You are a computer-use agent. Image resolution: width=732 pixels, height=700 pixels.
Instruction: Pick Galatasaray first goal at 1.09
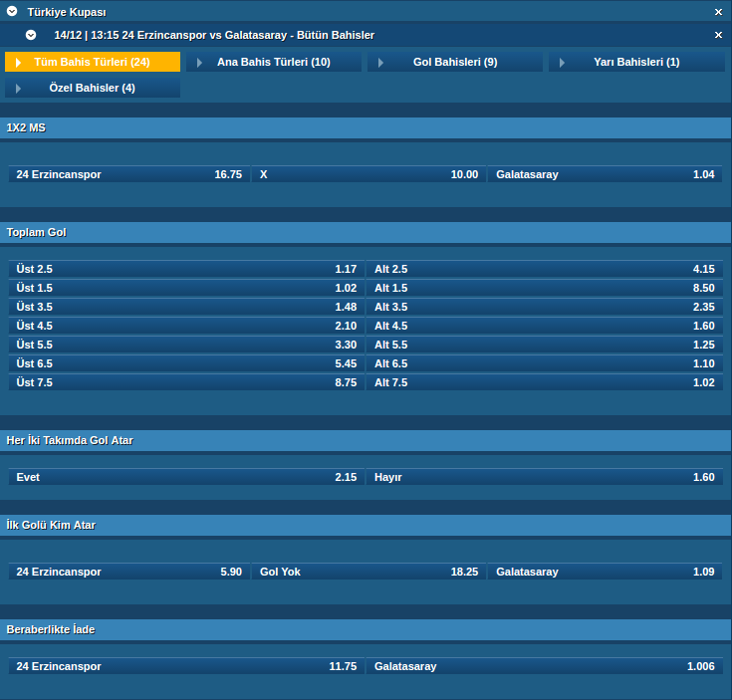pyautogui.click(x=606, y=572)
